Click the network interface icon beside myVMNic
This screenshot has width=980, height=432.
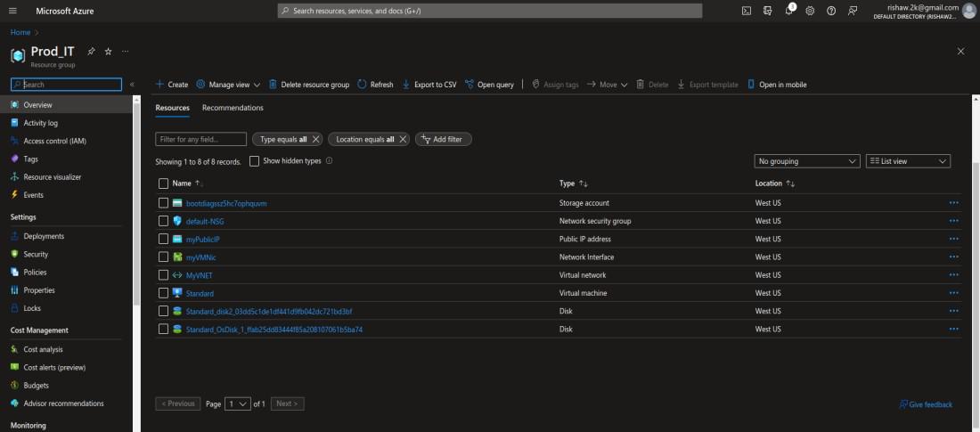tap(177, 257)
